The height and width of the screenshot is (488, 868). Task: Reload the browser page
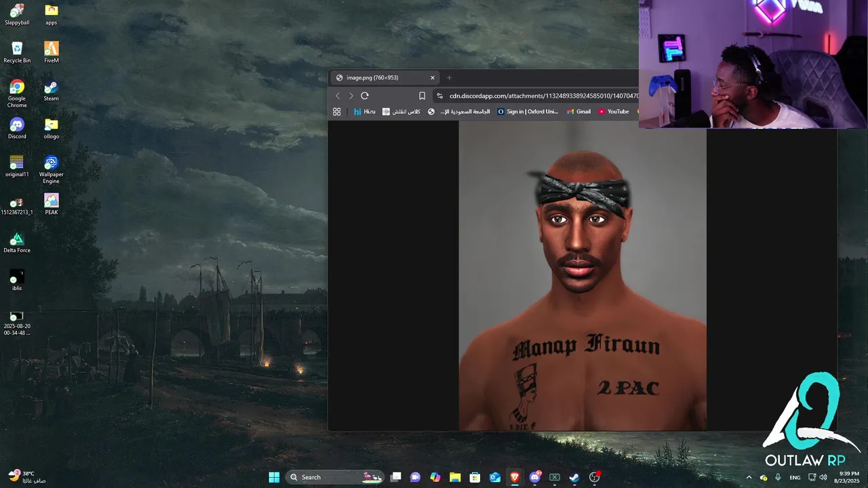click(x=365, y=96)
